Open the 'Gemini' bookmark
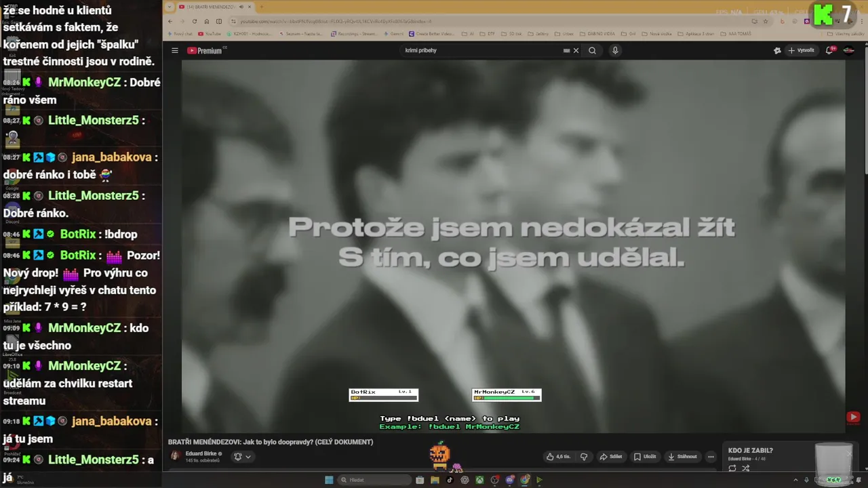 (393, 33)
